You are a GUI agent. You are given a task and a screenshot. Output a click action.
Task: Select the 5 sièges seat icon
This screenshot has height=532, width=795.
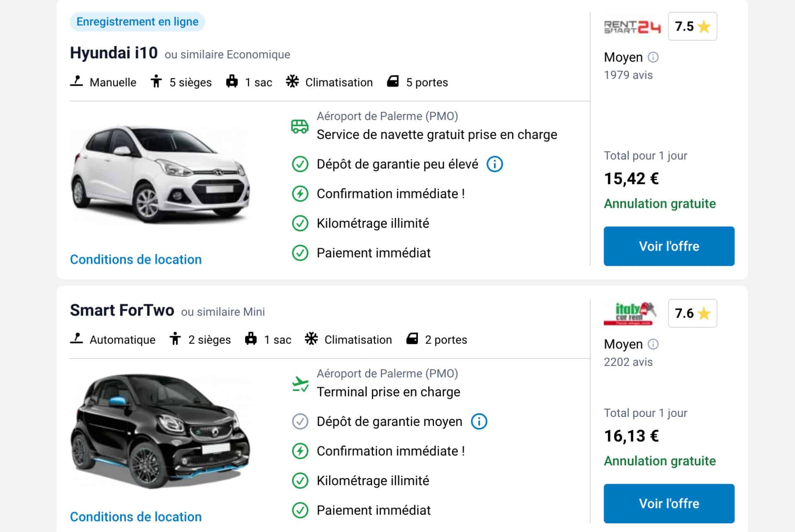coord(157,82)
